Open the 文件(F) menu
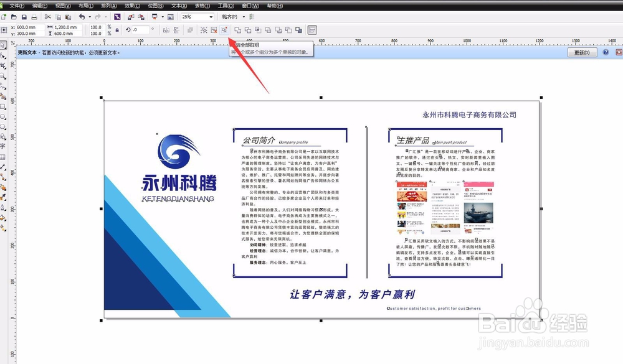This screenshot has width=623, height=364. pyautogui.click(x=17, y=6)
